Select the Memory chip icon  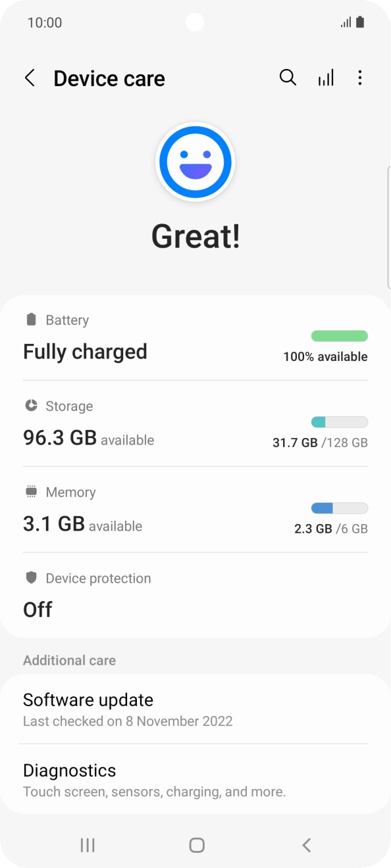30,492
